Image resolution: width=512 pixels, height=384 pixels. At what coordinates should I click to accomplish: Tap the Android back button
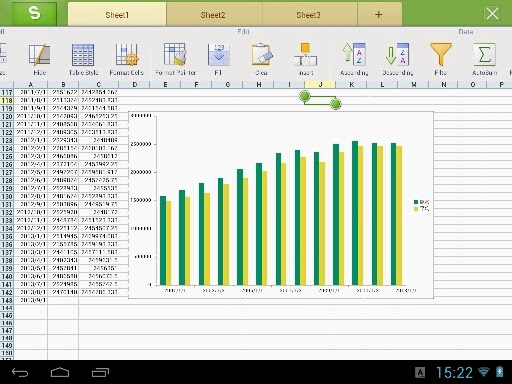click(x=20, y=372)
